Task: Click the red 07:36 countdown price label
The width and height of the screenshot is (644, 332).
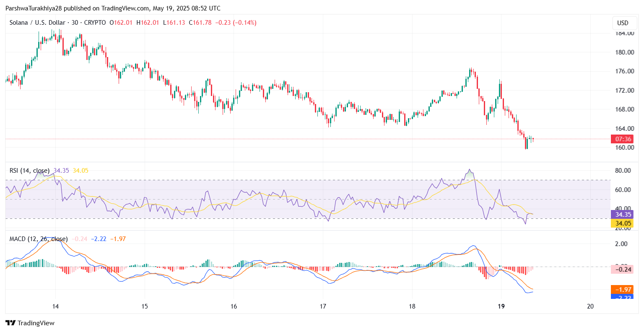Action: point(622,139)
